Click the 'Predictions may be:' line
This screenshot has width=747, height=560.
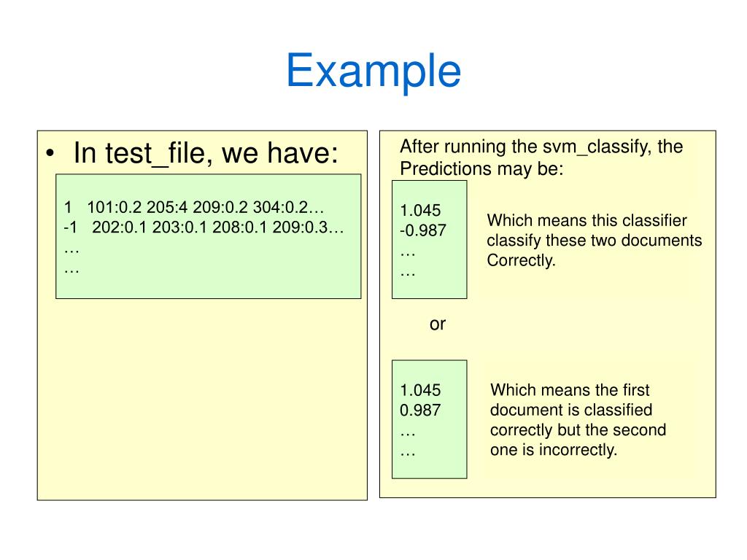481,168
